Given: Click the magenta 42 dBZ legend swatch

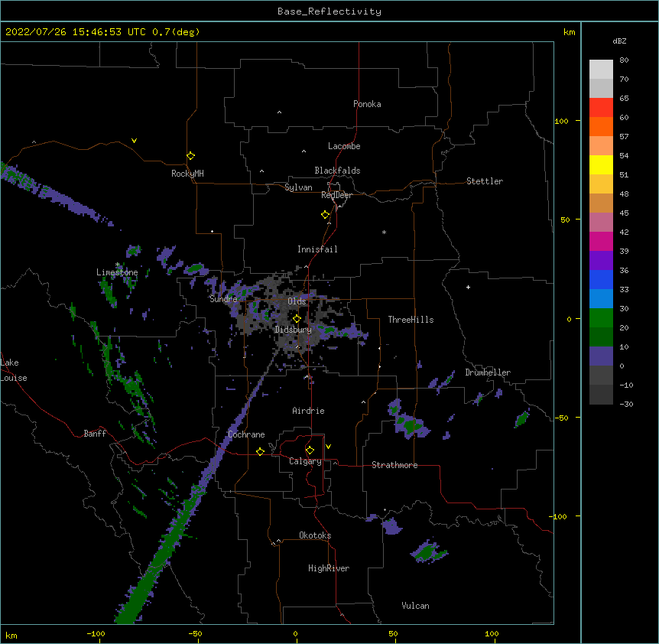Looking at the screenshot, I should coord(601,241).
